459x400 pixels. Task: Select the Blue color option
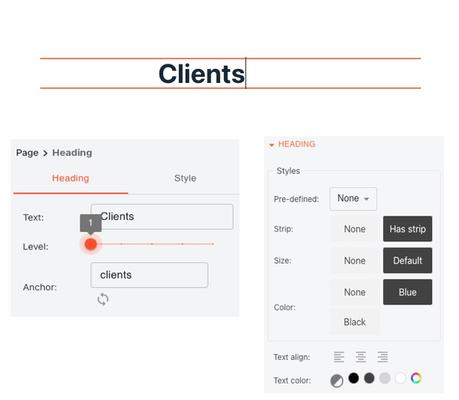[407, 292]
